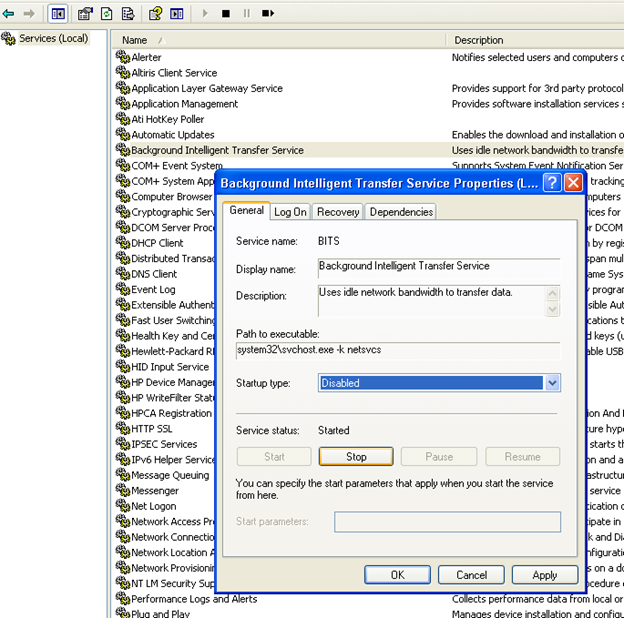
Task: Click the Stop button in the dialog
Action: 356,456
